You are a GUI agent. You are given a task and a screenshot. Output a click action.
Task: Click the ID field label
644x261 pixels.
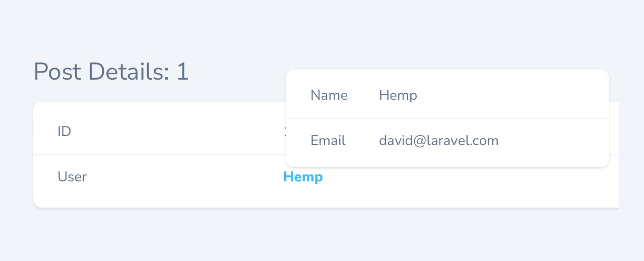[x=64, y=132]
